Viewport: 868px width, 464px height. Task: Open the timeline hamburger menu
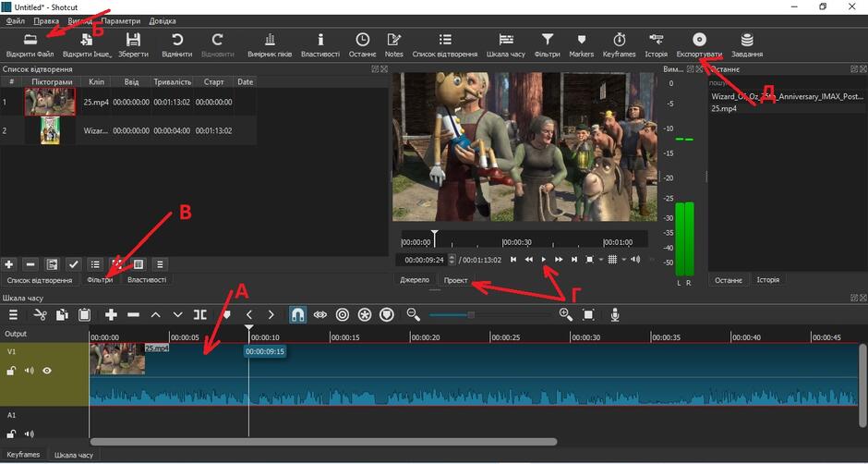point(13,315)
